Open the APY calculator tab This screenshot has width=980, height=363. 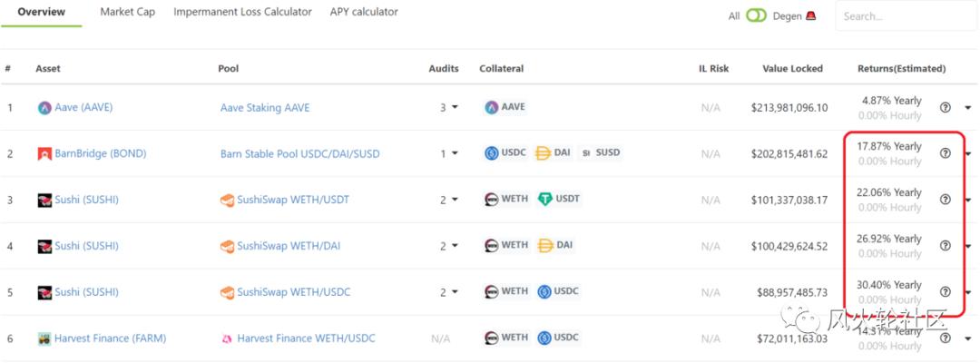coord(364,13)
